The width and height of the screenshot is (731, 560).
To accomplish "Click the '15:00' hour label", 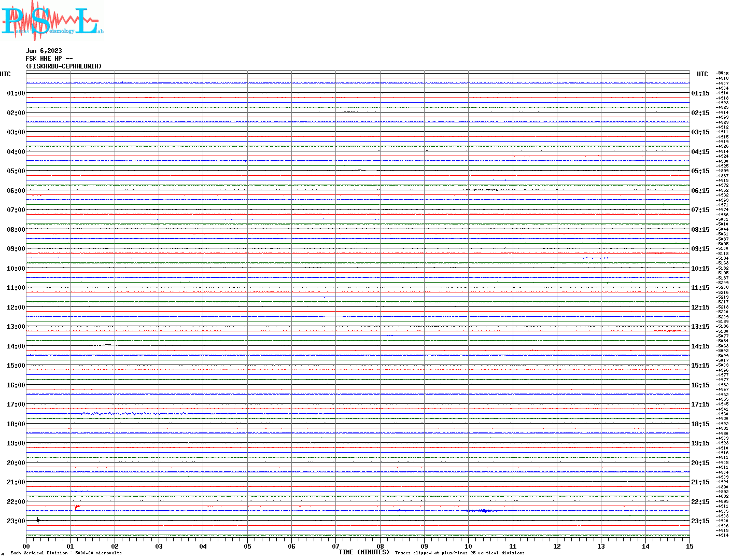I will (x=16, y=366).
